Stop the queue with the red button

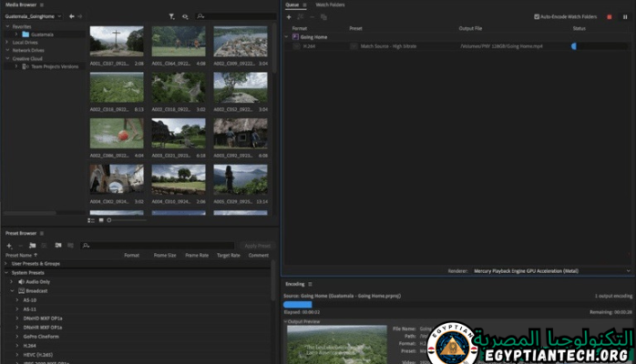[610, 17]
